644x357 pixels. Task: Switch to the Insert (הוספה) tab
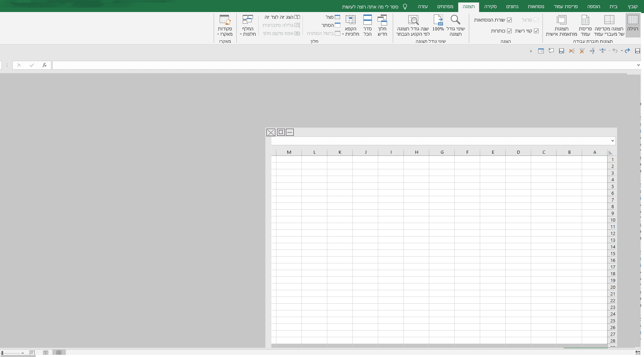click(x=593, y=6)
